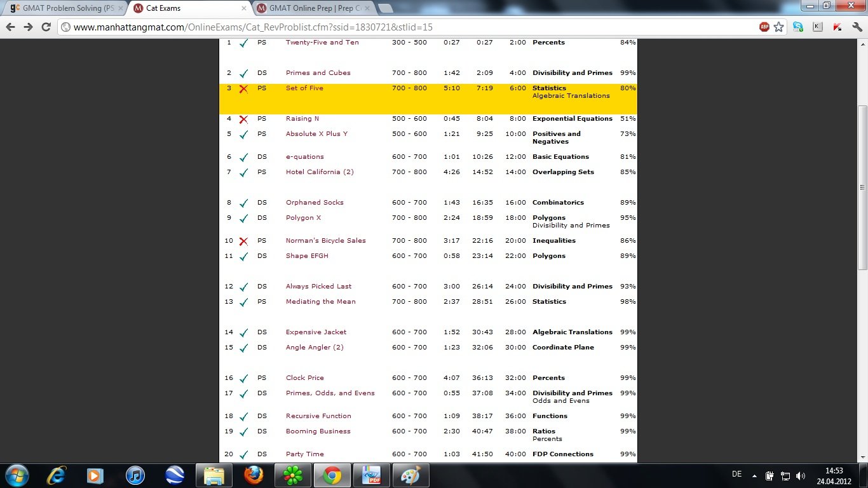The width and height of the screenshot is (868, 488).
Task: Click the volume speaker icon in system tray
Action: (x=800, y=476)
